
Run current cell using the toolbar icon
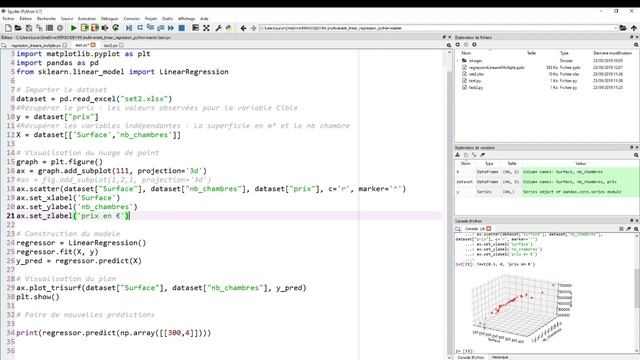[84, 28]
